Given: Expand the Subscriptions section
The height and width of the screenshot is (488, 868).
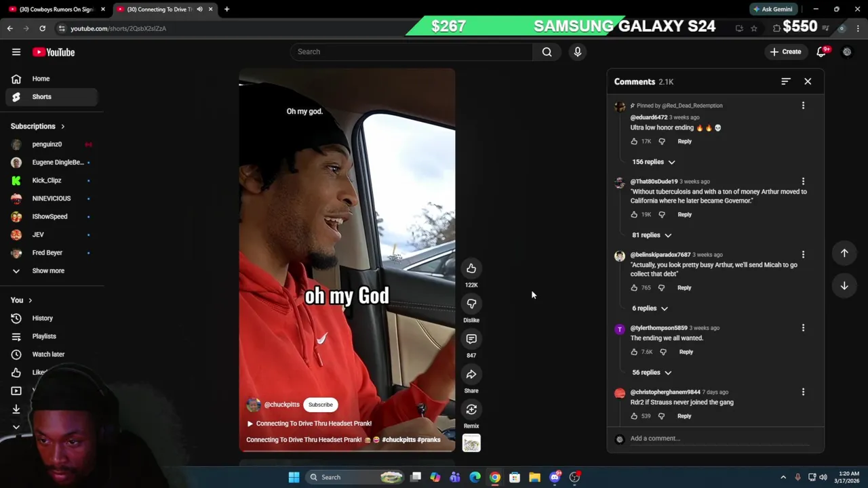Looking at the screenshot, I should (x=37, y=126).
